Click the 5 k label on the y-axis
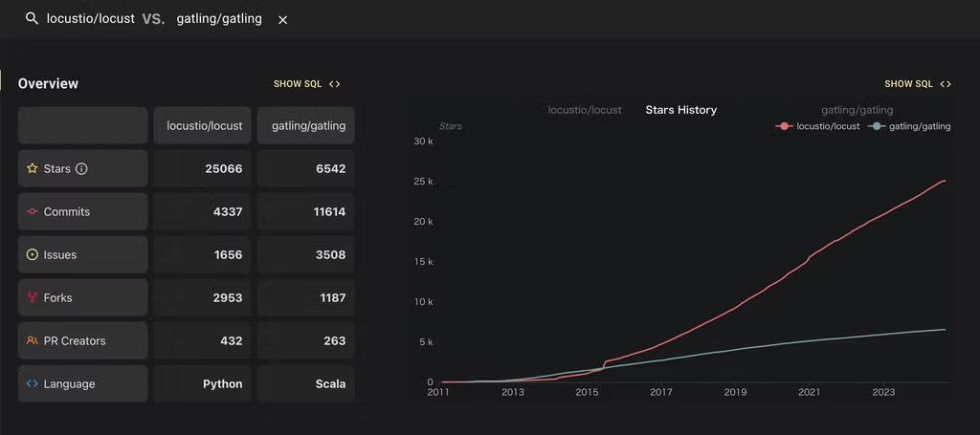The height and width of the screenshot is (435, 980). [426, 342]
